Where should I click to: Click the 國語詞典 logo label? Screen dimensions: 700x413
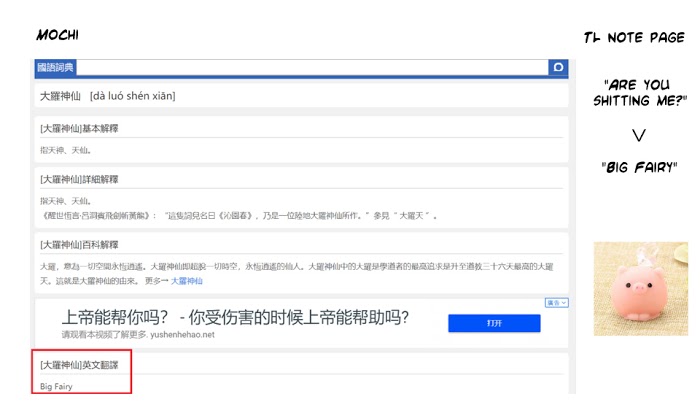56,68
